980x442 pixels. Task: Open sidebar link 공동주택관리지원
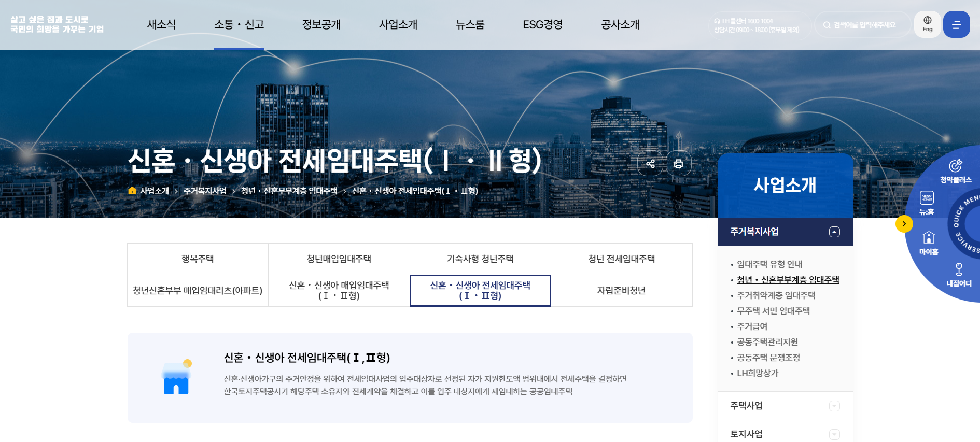pos(767,342)
